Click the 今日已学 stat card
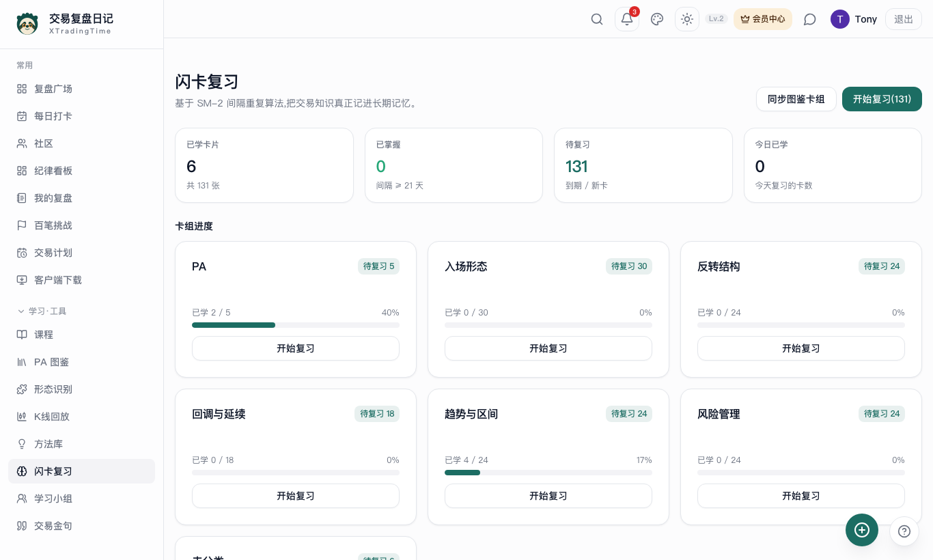Screen dimensions: 933x560 tap(833, 165)
